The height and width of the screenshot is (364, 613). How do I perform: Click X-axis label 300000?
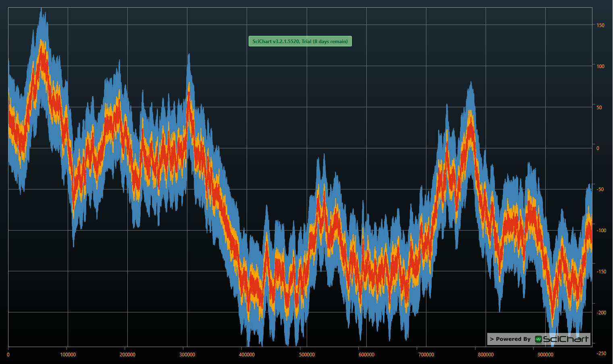pyautogui.click(x=187, y=355)
